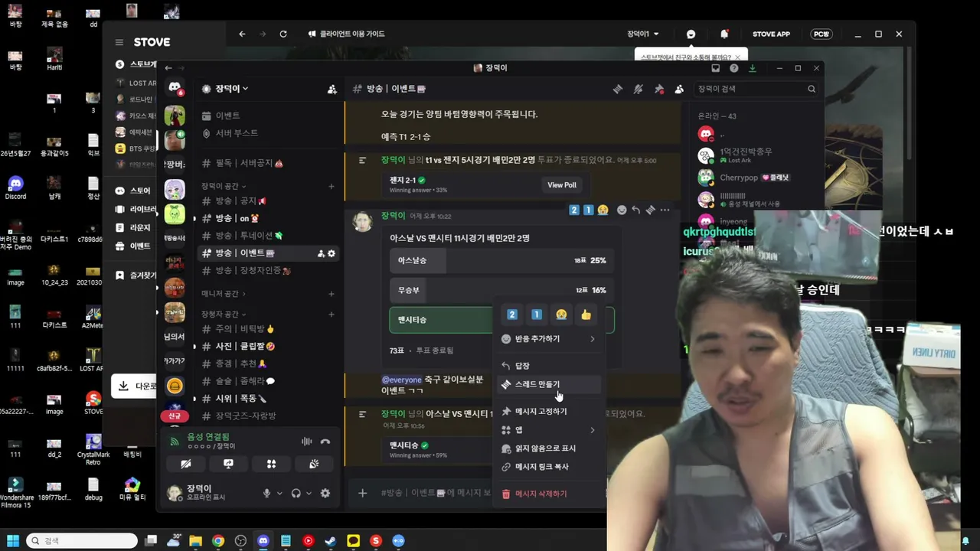Collapse the 장청자 공간 category
Image resolution: width=980 pixels, height=551 pixels.
[x=224, y=315]
